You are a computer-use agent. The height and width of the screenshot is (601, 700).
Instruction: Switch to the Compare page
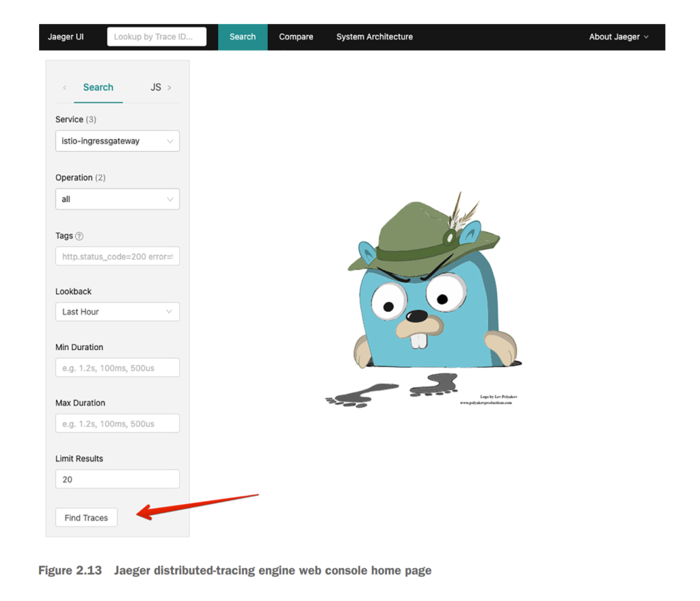click(x=296, y=37)
